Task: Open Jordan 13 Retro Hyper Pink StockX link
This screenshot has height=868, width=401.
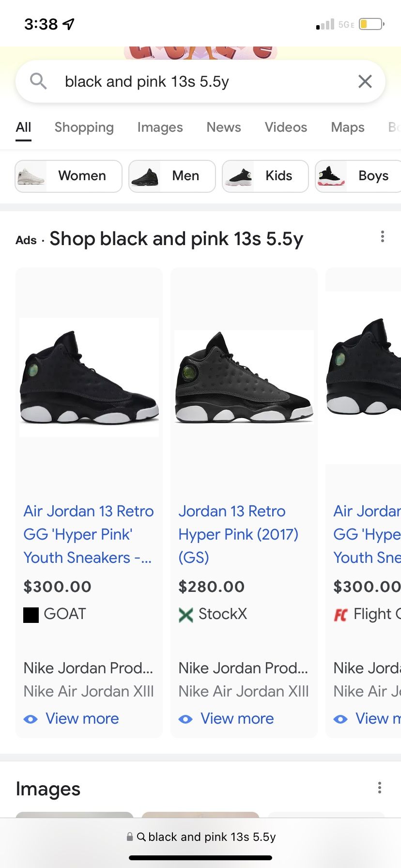Action: tap(238, 534)
